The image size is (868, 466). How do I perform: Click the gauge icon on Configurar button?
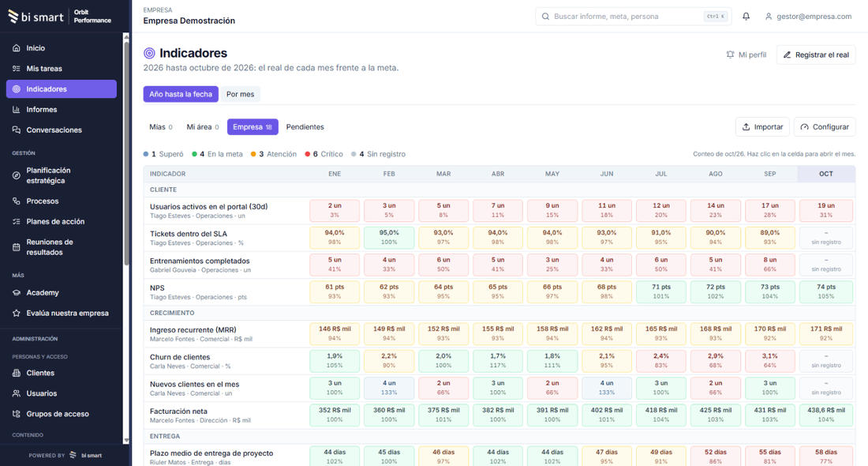coord(804,127)
